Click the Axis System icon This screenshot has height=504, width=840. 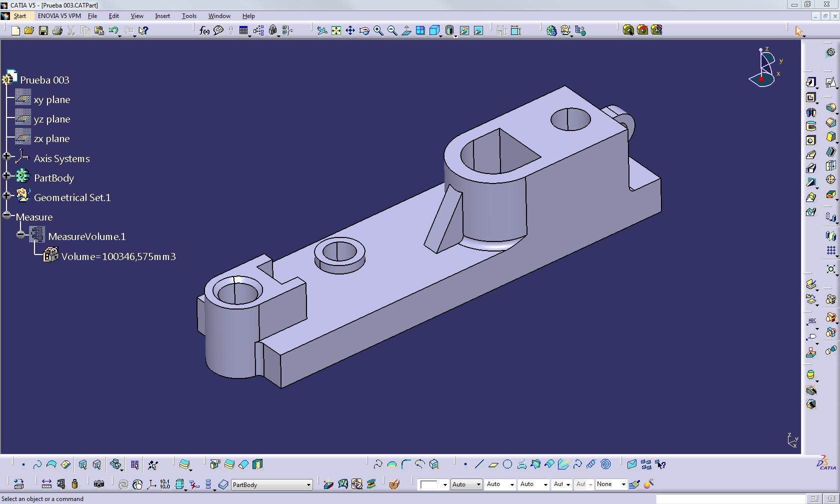click(151, 484)
